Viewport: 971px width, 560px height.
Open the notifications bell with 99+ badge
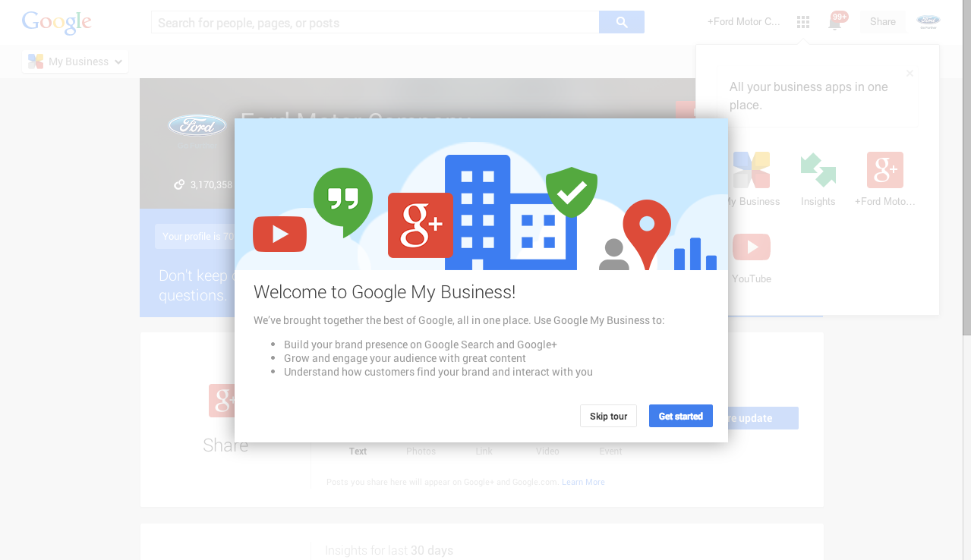(835, 21)
